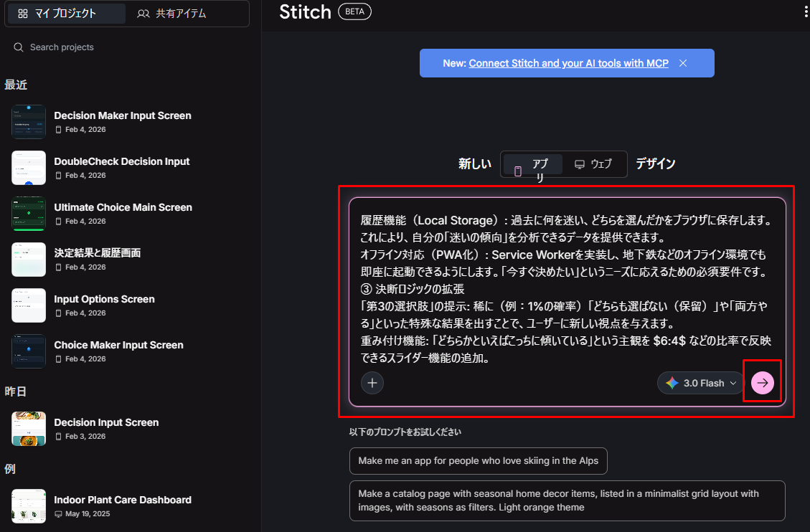Screen dimensions: 810x532
Task: Click the Gemini sparkle icon by 3.0 Flash
Action: click(672, 383)
